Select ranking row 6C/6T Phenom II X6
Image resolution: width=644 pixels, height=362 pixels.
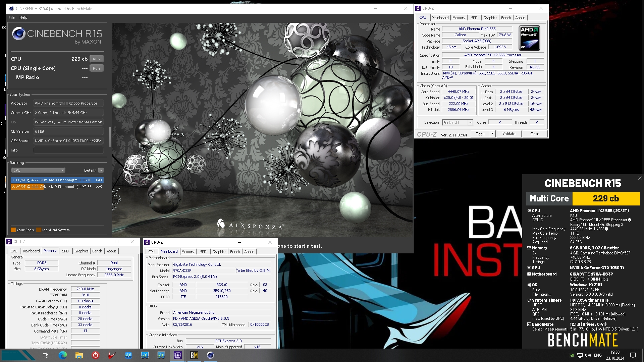[x=57, y=180]
